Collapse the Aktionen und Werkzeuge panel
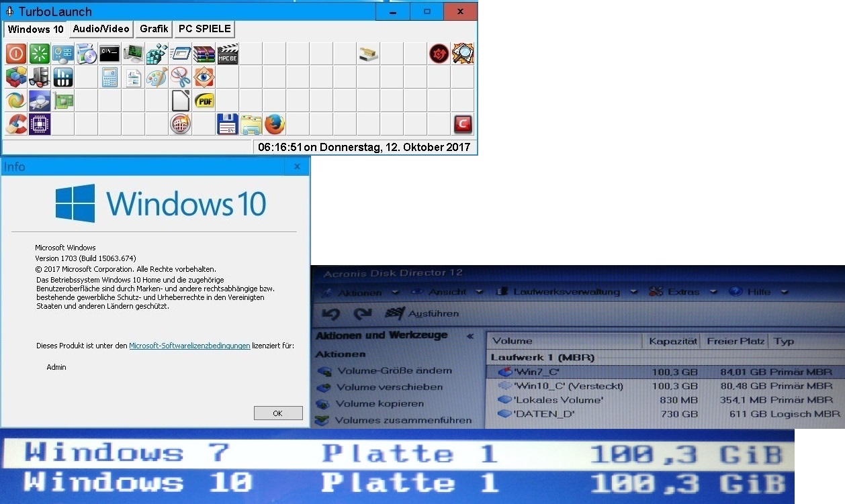The image size is (845, 504). pos(470,336)
